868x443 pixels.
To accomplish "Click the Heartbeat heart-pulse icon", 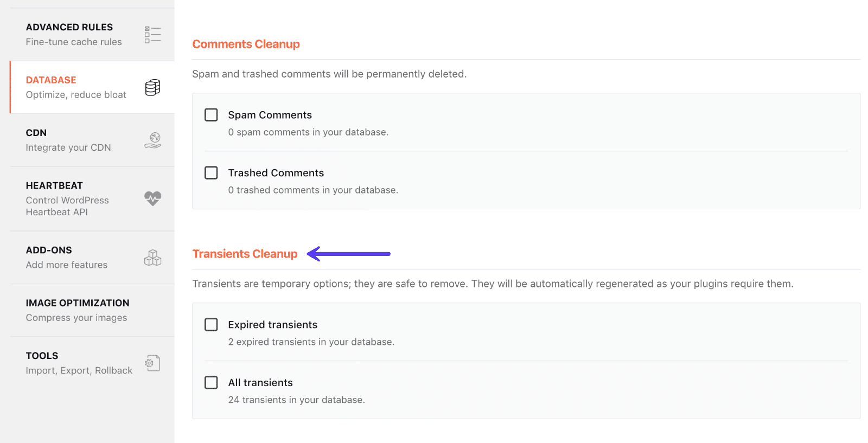I will click(152, 198).
